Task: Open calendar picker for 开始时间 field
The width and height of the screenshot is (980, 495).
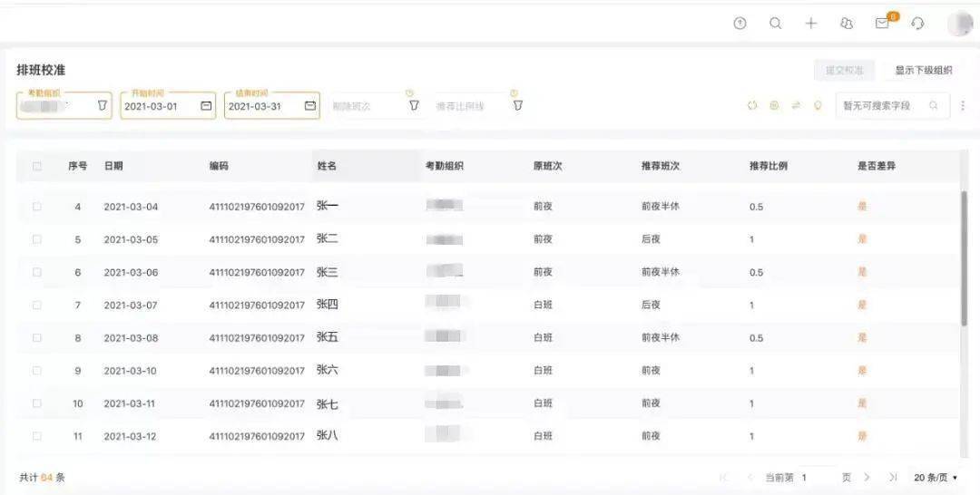Action: pos(206,106)
